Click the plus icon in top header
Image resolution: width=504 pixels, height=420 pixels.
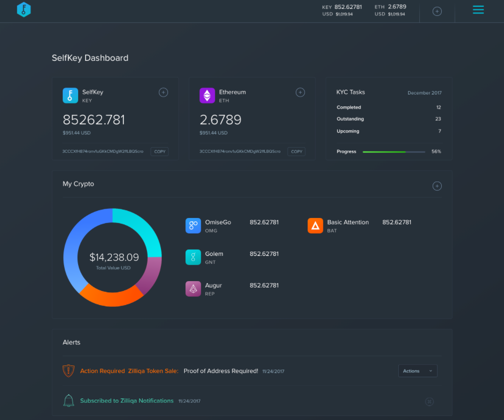coord(437,12)
